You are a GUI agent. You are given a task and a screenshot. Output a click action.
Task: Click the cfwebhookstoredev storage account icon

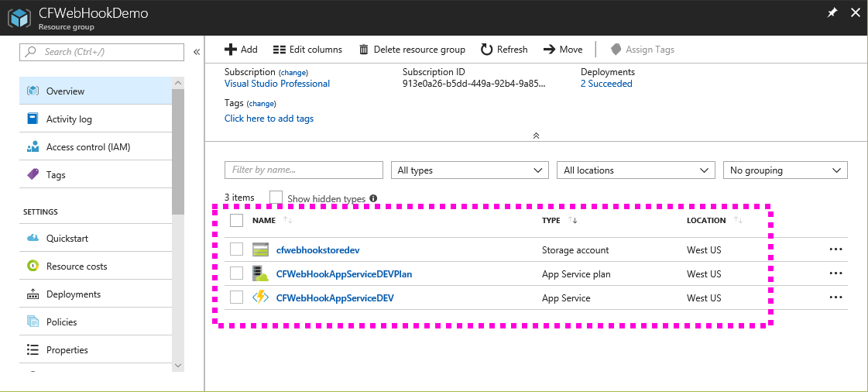click(x=260, y=249)
